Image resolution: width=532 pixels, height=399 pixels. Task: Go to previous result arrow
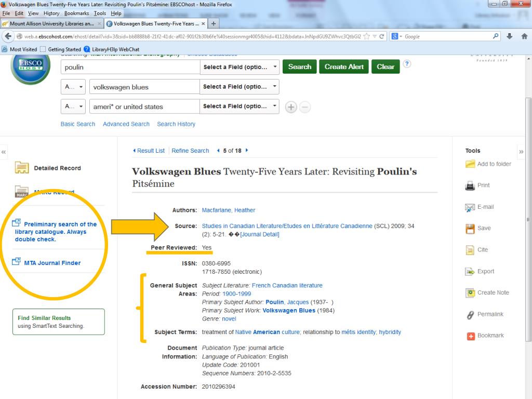coord(218,150)
